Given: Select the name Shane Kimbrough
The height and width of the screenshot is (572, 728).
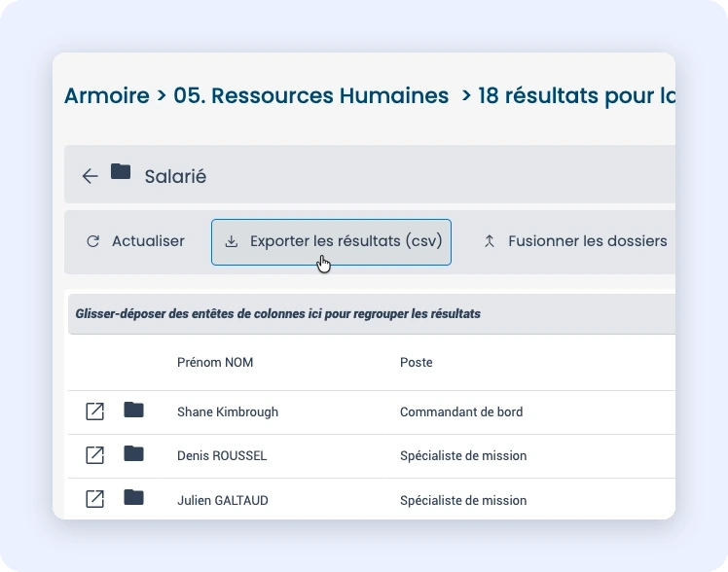Looking at the screenshot, I should (x=228, y=411).
